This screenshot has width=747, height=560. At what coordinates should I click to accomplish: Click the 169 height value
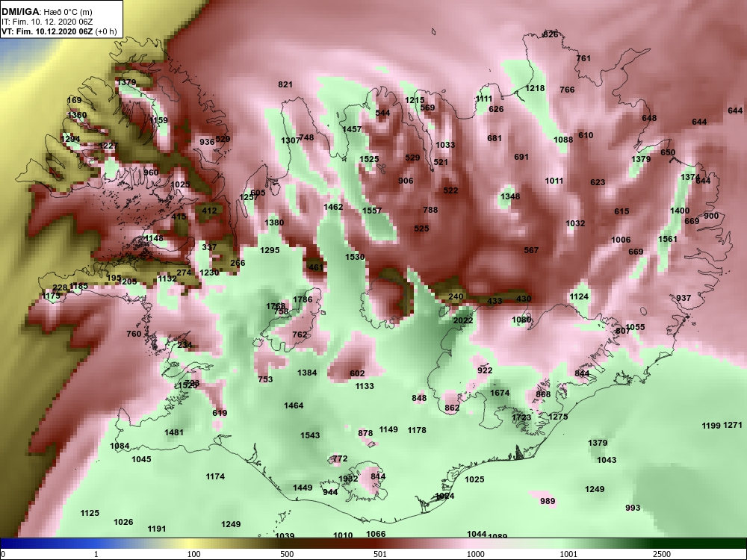click(74, 101)
